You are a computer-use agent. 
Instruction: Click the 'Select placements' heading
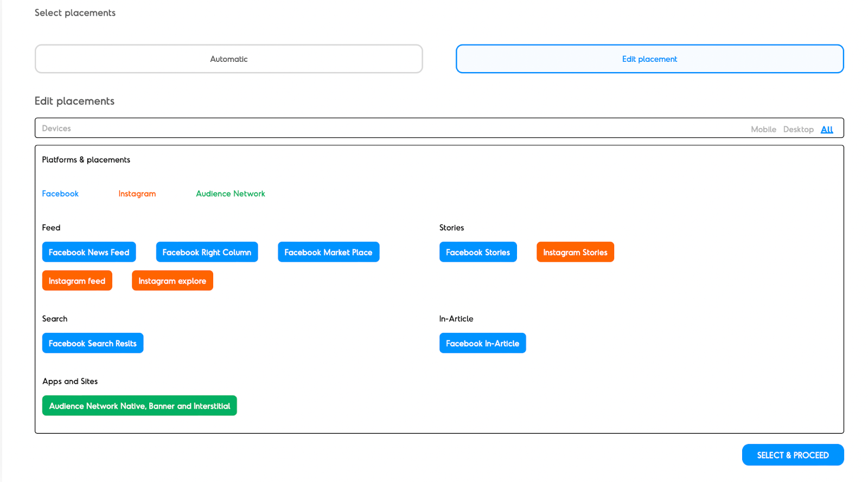pyautogui.click(x=75, y=13)
